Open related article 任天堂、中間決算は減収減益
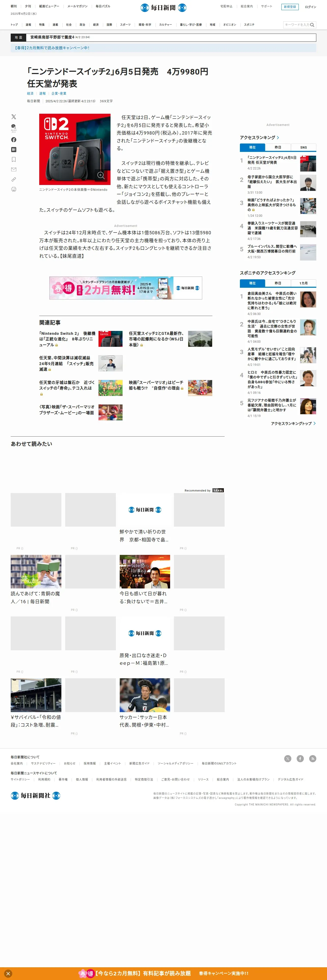Image resolution: width=327 pixels, height=980 pixels. tap(81, 363)
